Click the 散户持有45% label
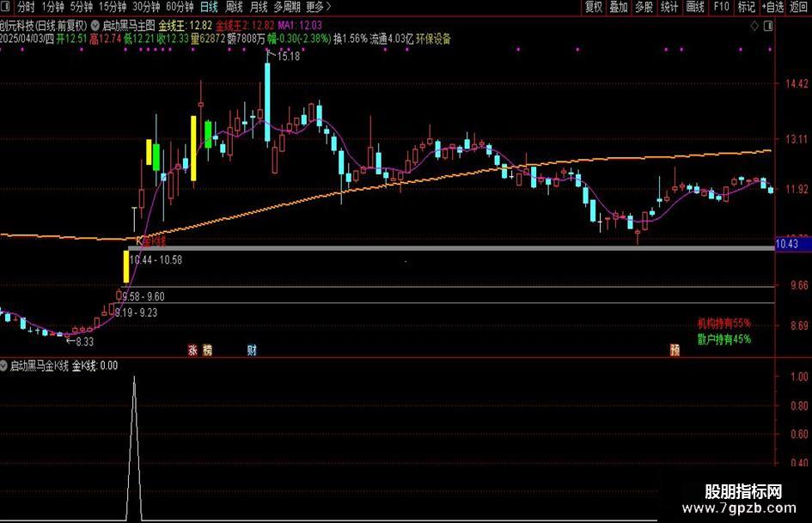Image resolution: width=812 pixels, height=523 pixels. [x=724, y=339]
